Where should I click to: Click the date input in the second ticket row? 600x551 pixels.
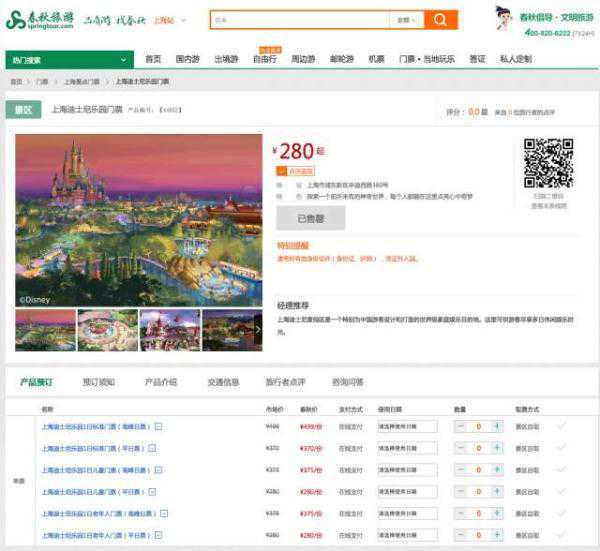point(407,448)
